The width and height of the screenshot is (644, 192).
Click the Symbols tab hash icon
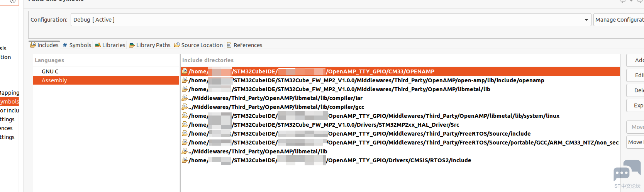65,45
